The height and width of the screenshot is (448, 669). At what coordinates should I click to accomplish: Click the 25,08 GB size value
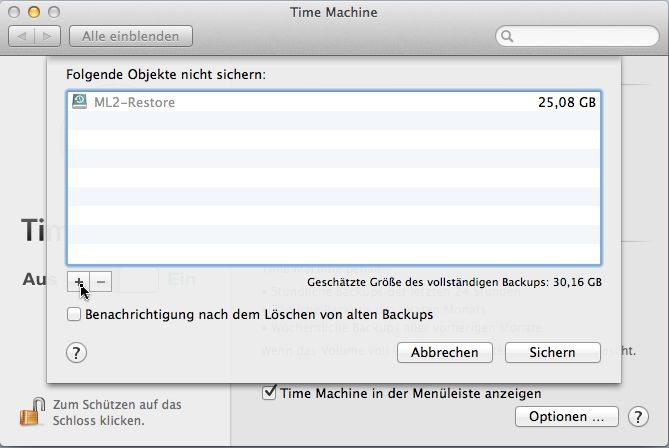(x=567, y=102)
